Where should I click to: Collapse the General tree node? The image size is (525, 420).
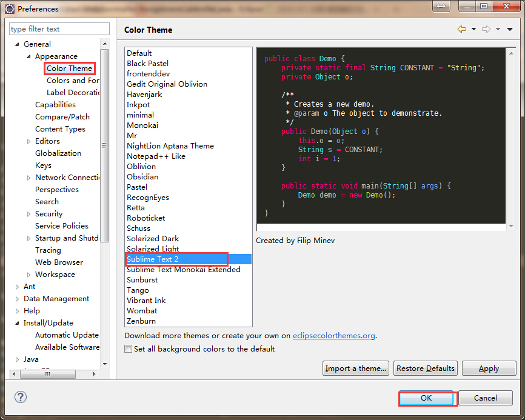click(x=17, y=44)
